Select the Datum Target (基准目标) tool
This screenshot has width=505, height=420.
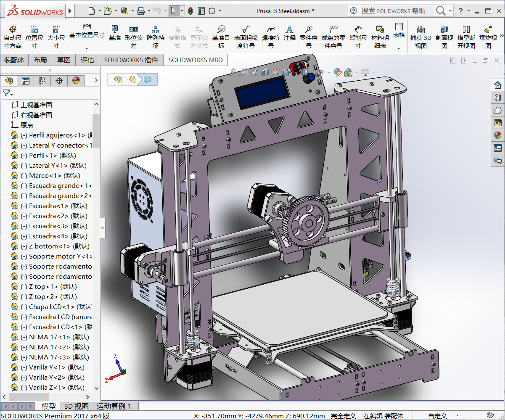221,37
